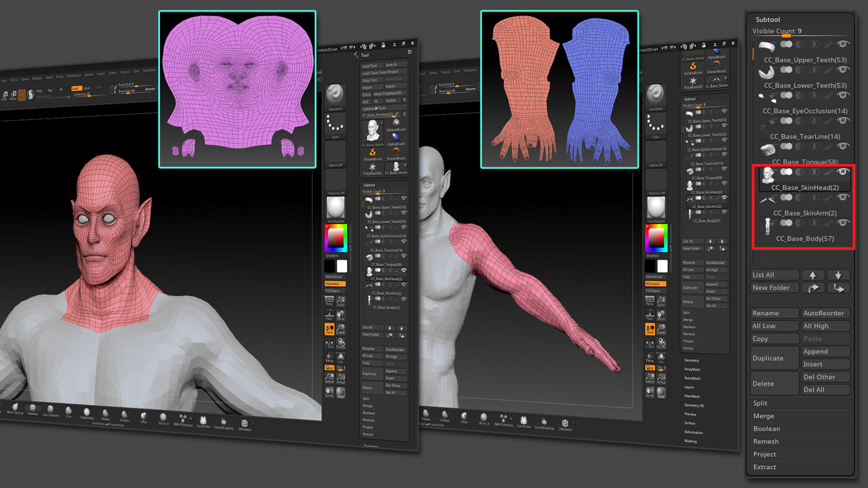Open the Stroke menu in left window menu bar
This screenshot has height=488, width=868.
[x=112, y=72]
